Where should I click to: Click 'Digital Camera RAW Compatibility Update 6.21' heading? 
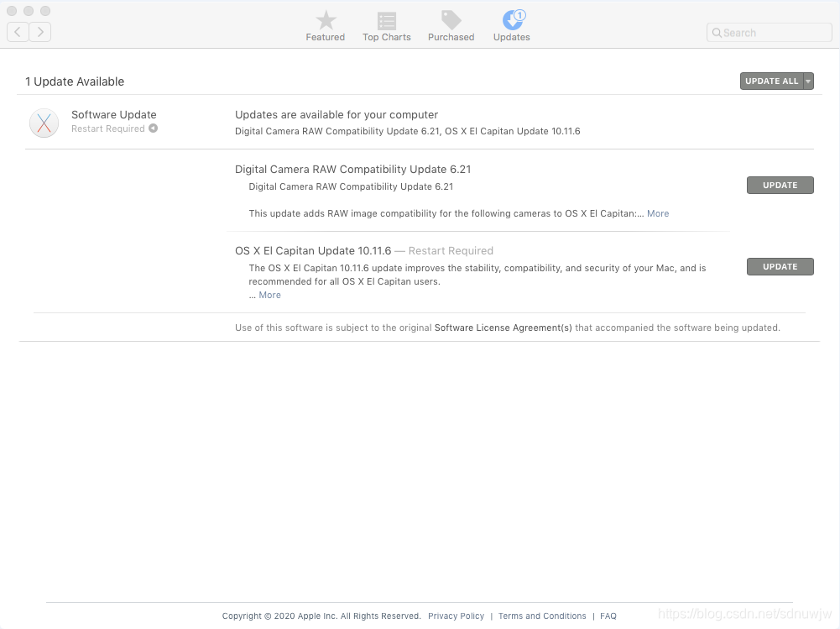pos(352,170)
